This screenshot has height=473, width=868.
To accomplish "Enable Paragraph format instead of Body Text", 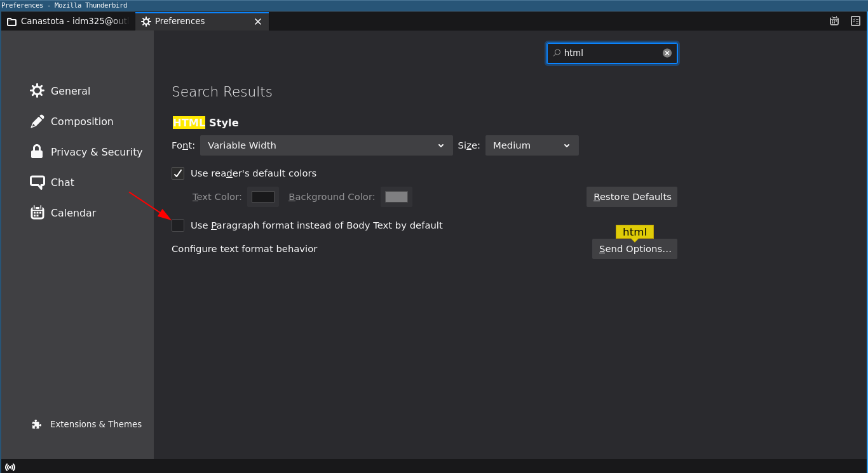I will click(x=178, y=225).
